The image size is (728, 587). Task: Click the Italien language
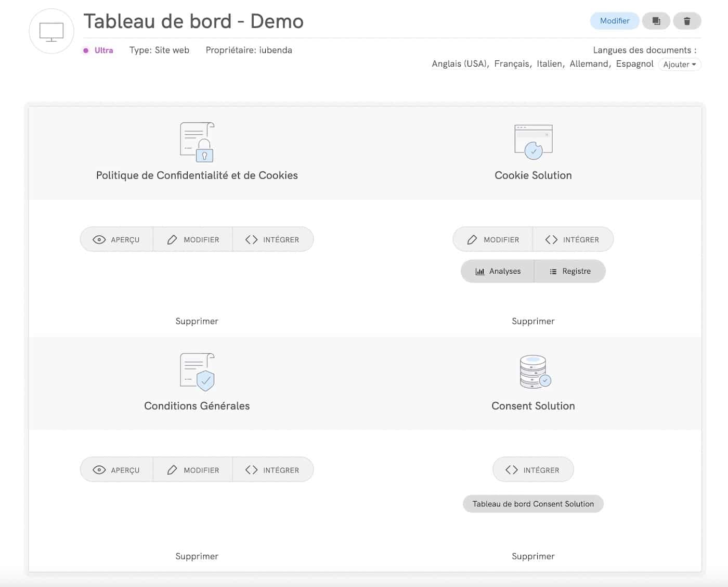click(549, 64)
